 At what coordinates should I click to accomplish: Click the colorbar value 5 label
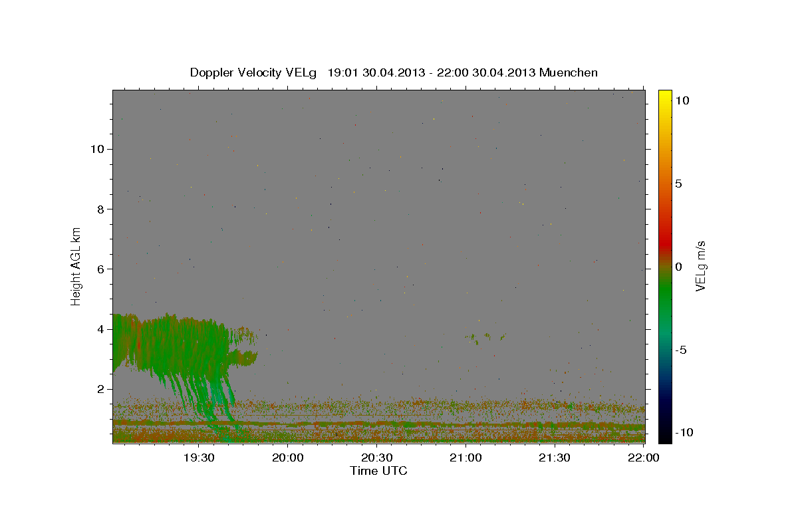click(x=678, y=184)
